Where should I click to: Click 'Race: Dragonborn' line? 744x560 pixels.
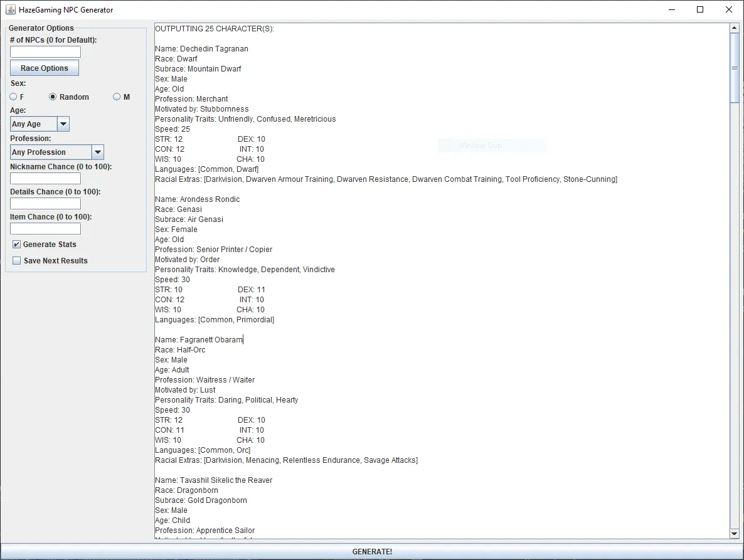click(x=186, y=490)
